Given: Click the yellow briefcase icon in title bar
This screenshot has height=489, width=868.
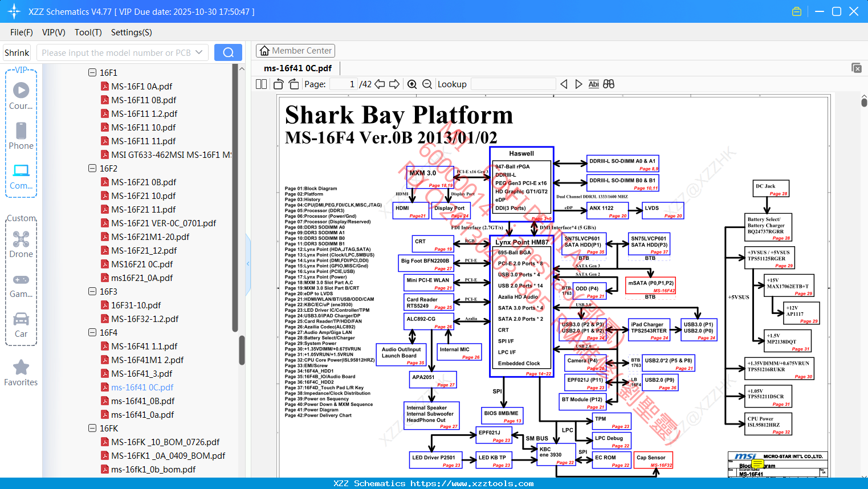Looking at the screenshot, I should pos(797,11).
